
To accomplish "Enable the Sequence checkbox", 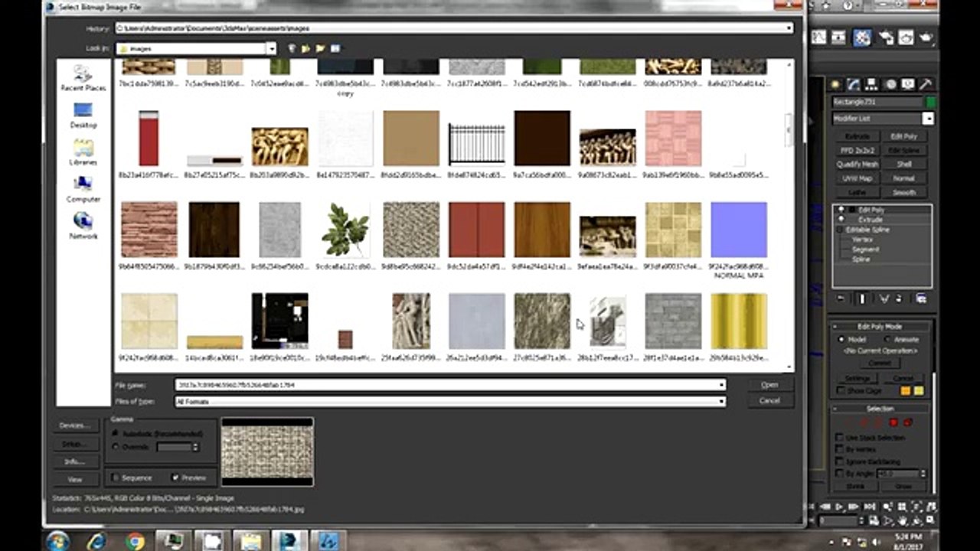I will pyautogui.click(x=116, y=478).
